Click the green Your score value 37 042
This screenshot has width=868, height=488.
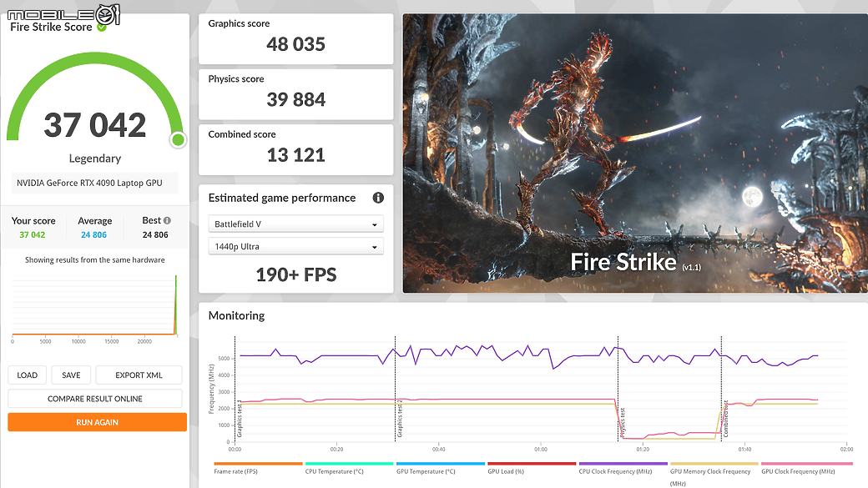coord(32,234)
